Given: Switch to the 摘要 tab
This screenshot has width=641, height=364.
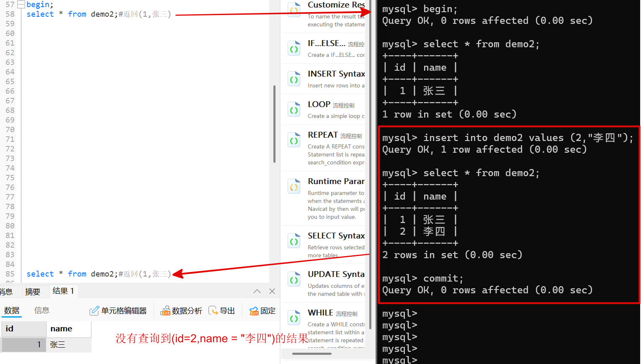Looking at the screenshot, I should pyautogui.click(x=33, y=292).
